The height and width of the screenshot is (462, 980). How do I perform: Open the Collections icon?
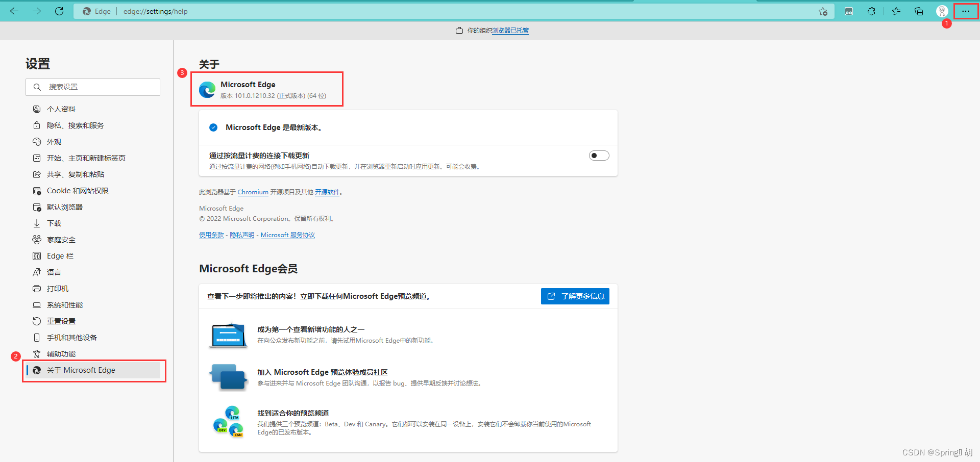click(919, 11)
